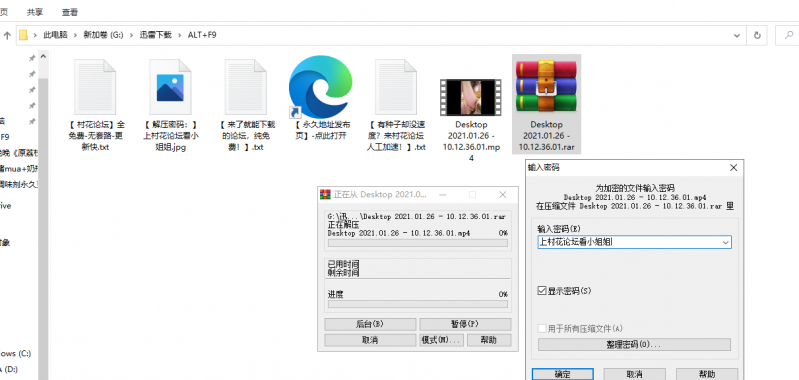Image resolution: width=799 pixels, height=380 pixels.
Task: Expand the chevron after 新加卷 (G:) breadcrumb
Action: tap(131, 35)
